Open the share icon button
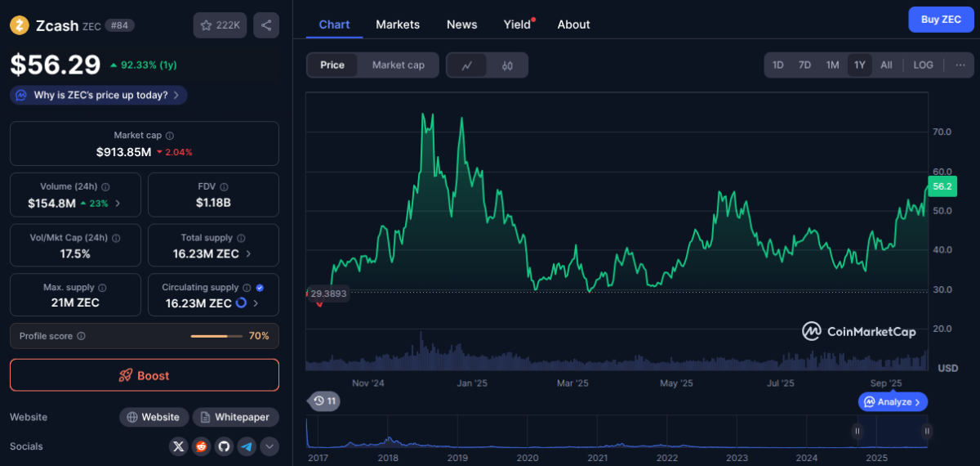This screenshot has height=466, width=980. click(266, 25)
